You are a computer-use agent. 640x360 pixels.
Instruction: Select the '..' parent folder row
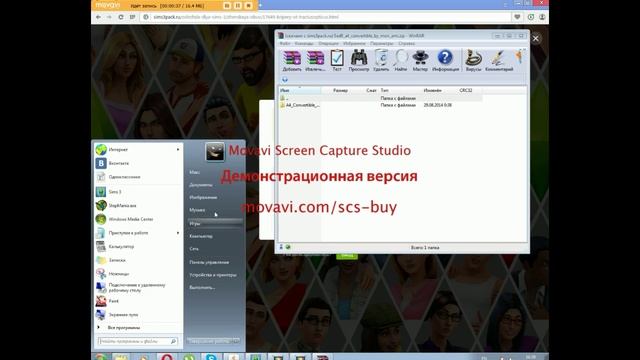(x=380, y=98)
